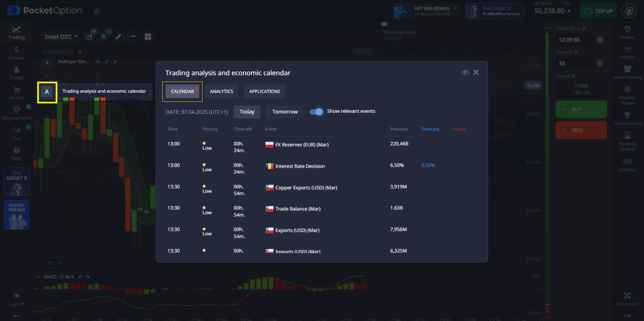Disable the Show relevant events toggle
The height and width of the screenshot is (321, 644).
click(x=316, y=112)
